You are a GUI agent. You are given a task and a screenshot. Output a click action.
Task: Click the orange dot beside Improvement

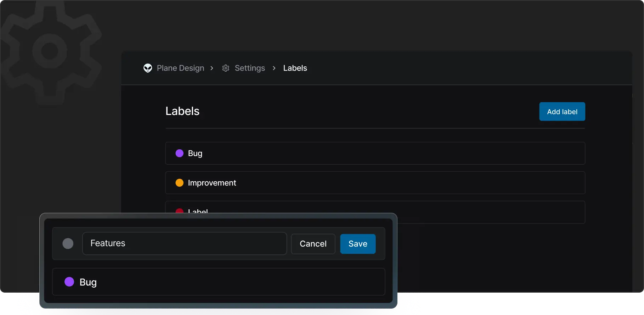pyautogui.click(x=180, y=183)
